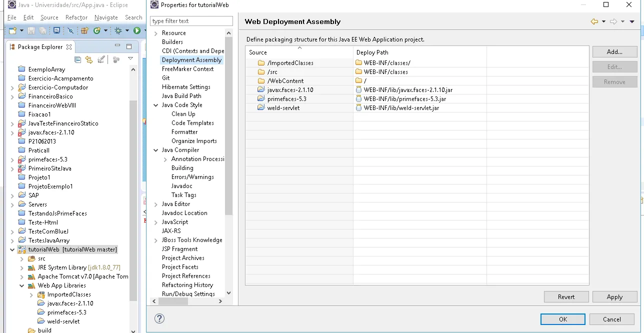Collapse All in Package Explorer

pos(77,59)
